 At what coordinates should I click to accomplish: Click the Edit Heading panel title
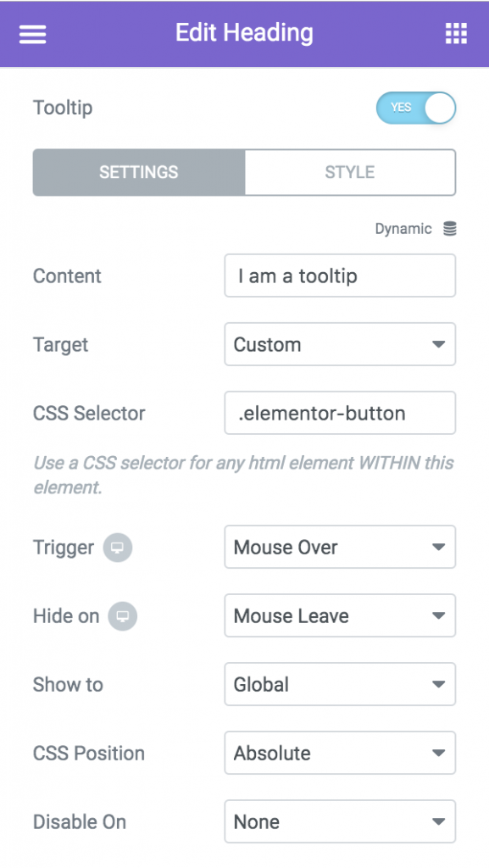(244, 33)
